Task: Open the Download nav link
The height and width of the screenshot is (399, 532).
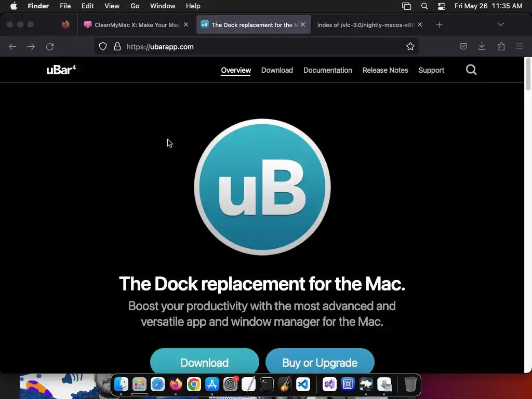Action: (x=277, y=70)
